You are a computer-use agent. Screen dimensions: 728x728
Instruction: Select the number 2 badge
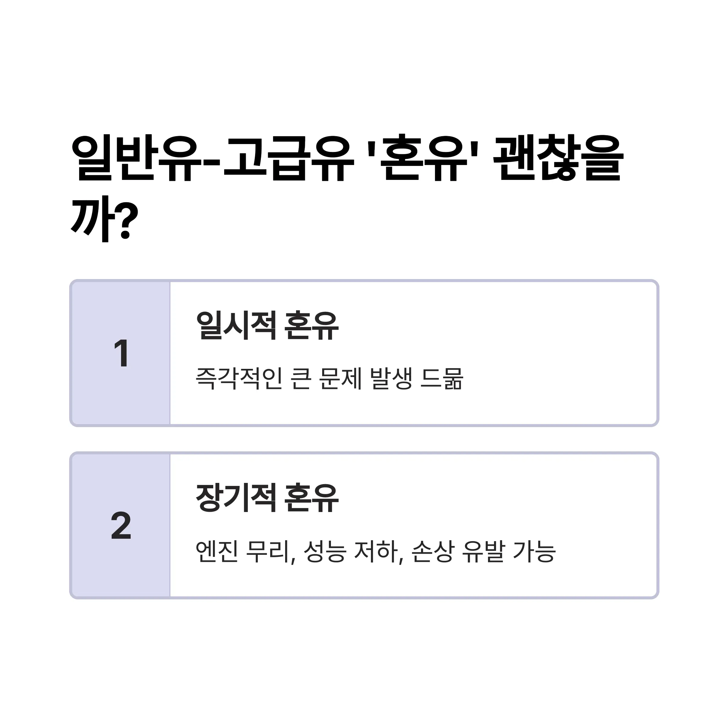coord(121,526)
